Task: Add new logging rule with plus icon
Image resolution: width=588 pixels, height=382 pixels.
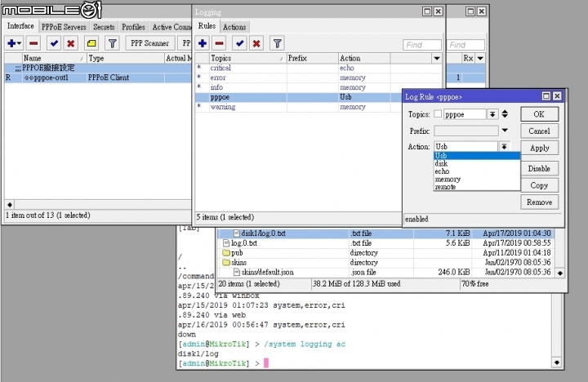Action: (x=203, y=43)
